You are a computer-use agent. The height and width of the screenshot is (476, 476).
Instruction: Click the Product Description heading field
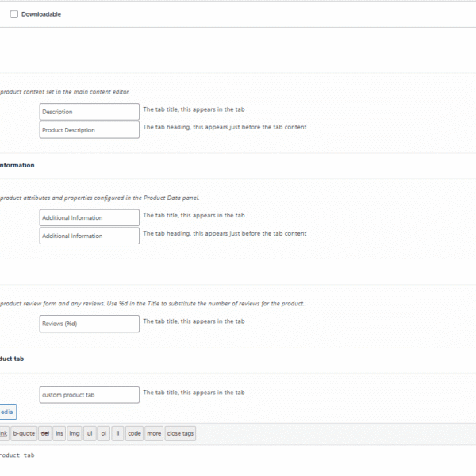(x=89, y=130)
